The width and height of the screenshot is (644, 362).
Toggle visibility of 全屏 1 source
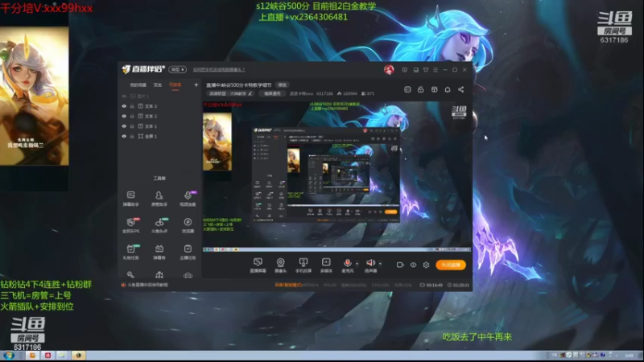point(124,136)
